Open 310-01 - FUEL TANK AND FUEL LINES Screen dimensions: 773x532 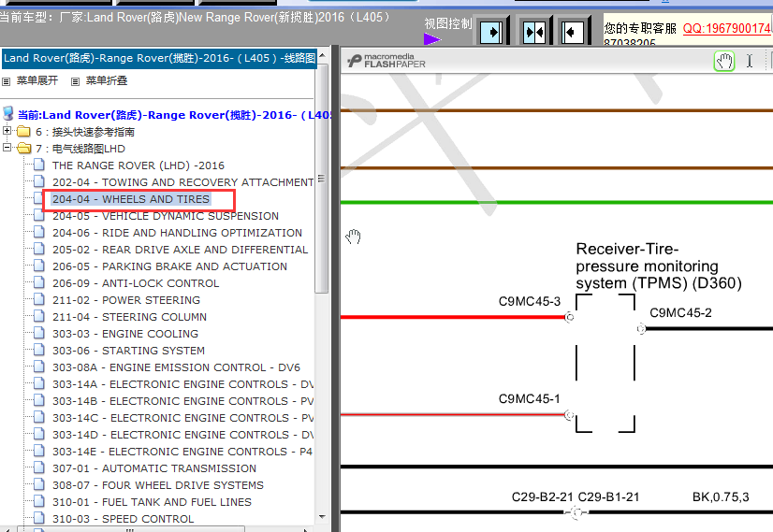tap(153, 502)
